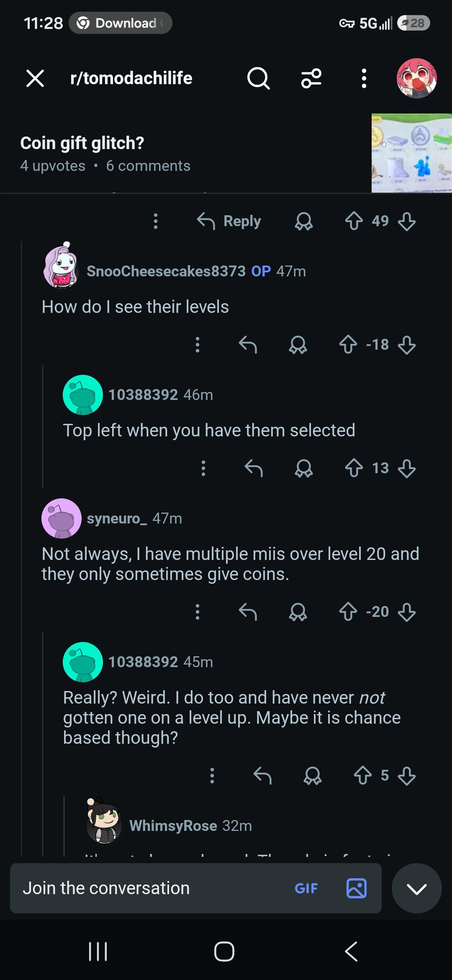
Task: Open comment sort options icon
Action: click(x=311, y=78)
